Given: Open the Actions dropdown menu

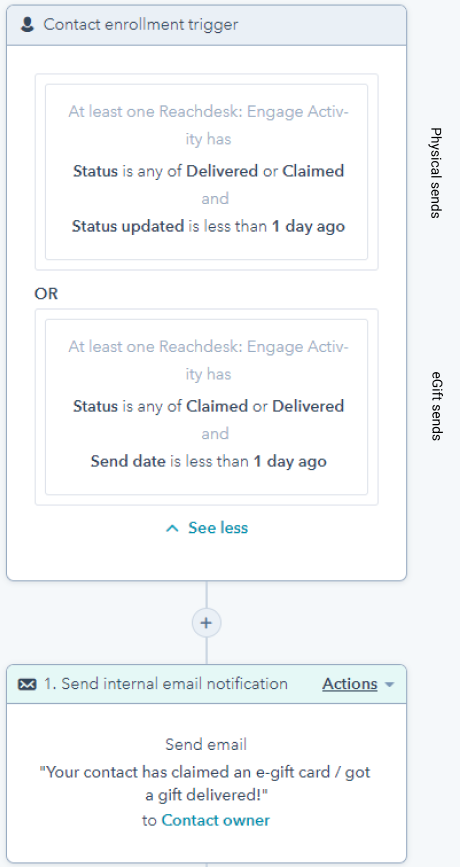Looking at the screenshot, I should (x=358, y=684).
